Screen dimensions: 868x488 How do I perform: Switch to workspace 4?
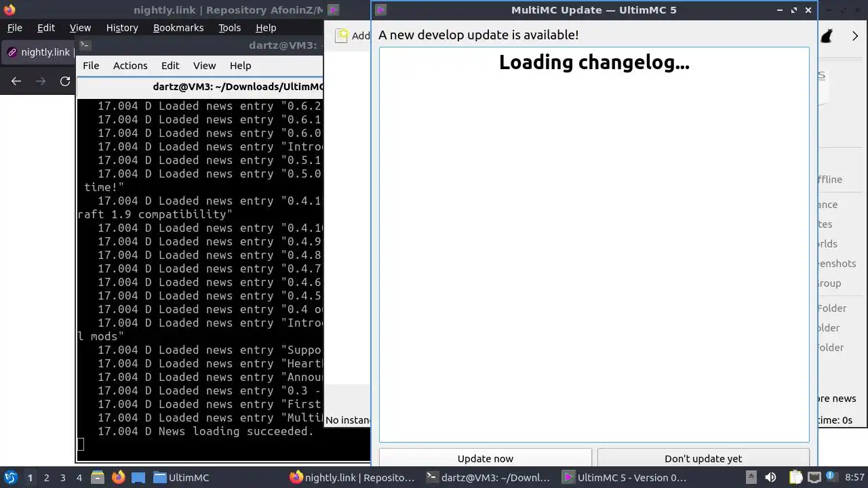click(x=79, y=478)
